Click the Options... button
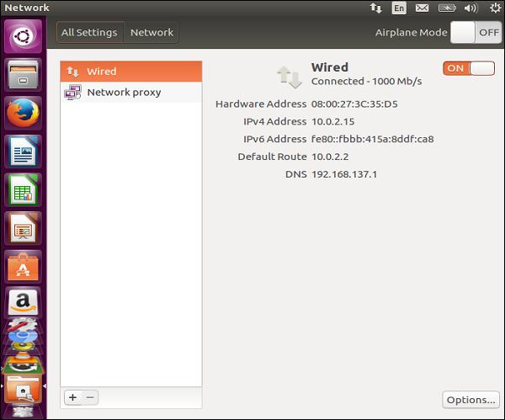 pyautogui.click(x=470, y=399)
